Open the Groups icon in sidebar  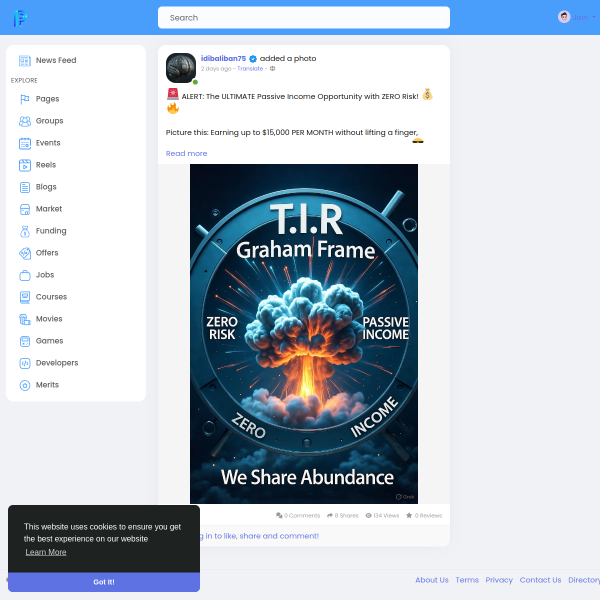pyautogui.click(x=25, y=121)
